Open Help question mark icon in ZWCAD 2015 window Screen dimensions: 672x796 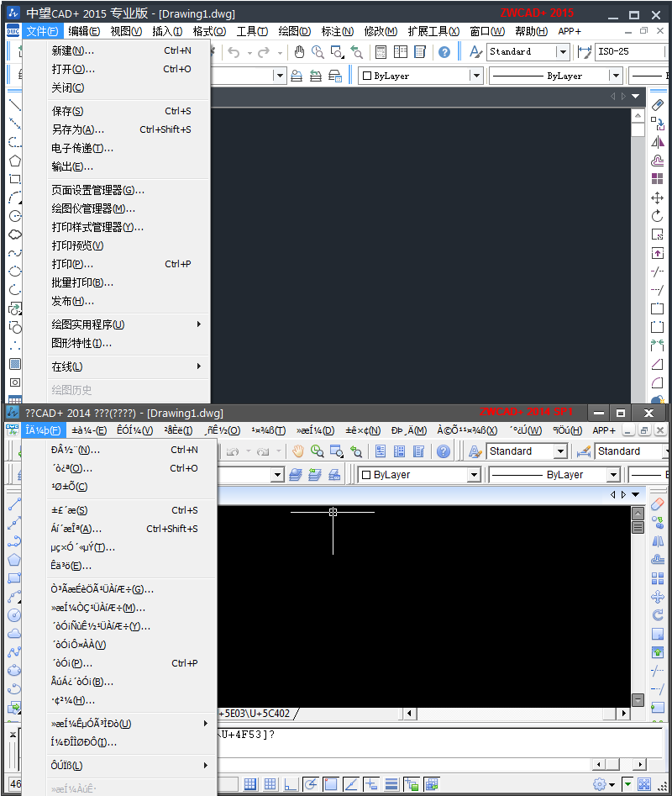pyautogui.click(x=444, y=52)
